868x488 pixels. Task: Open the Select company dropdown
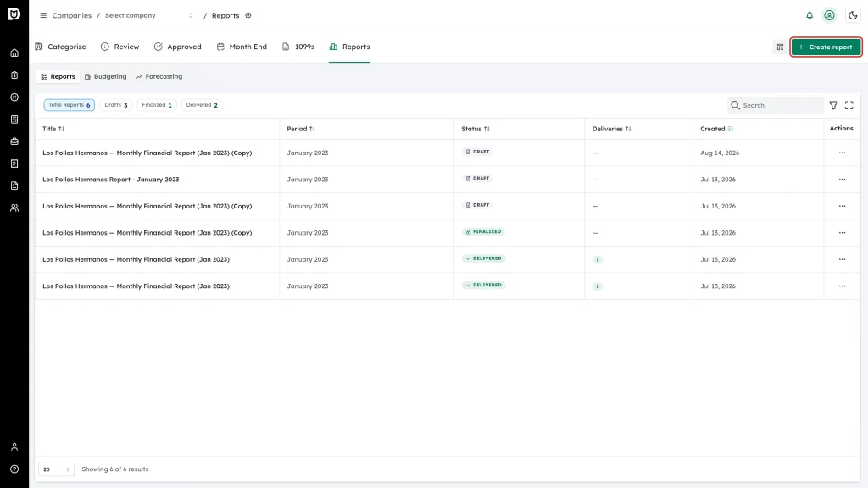[x=149, y=15]
